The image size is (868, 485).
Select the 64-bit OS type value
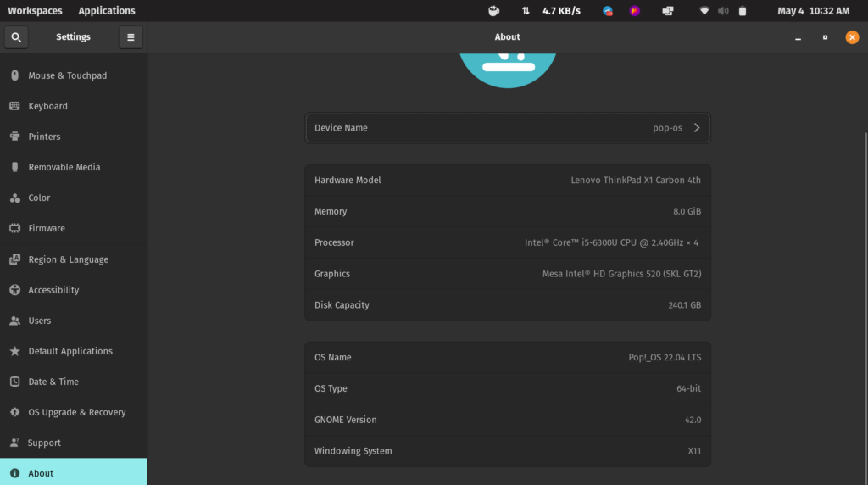(688, 388)
